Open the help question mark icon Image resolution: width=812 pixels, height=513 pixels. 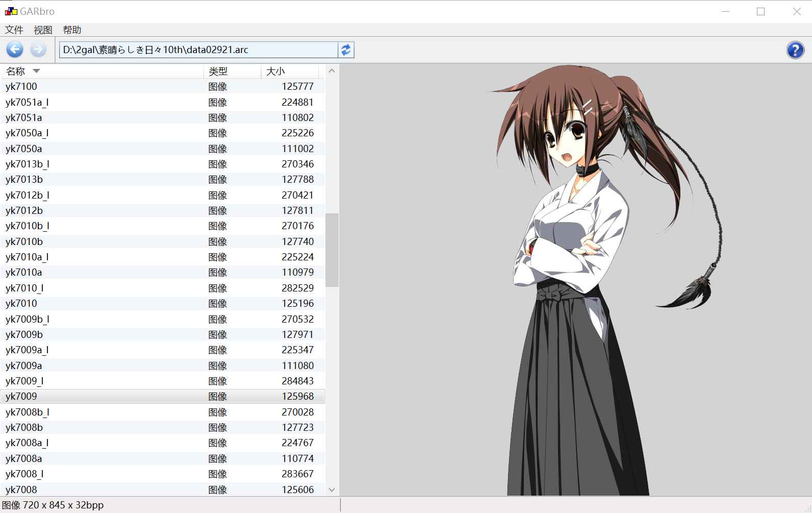click(795, 50)
